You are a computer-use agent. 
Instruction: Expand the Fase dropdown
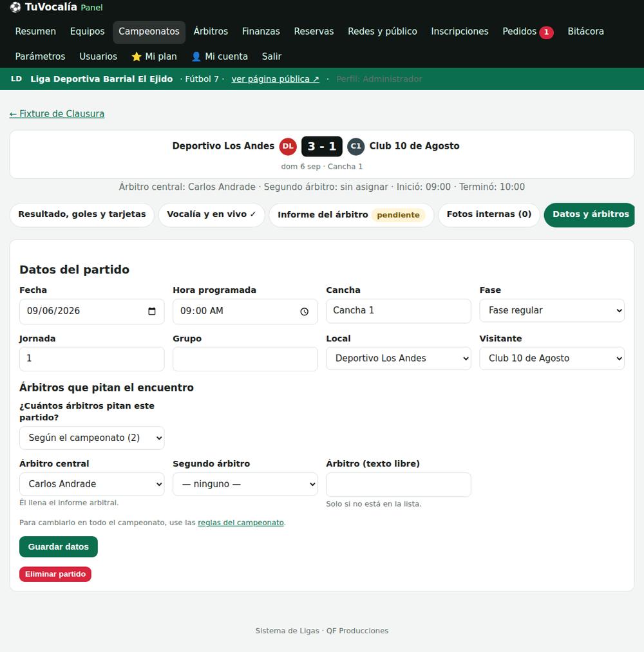(552, 311)
